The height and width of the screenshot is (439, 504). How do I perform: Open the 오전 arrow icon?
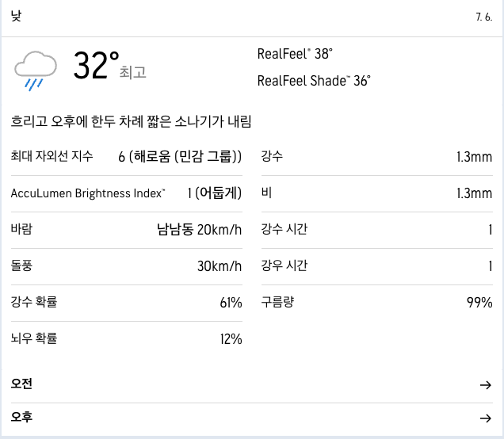point(485,384)
